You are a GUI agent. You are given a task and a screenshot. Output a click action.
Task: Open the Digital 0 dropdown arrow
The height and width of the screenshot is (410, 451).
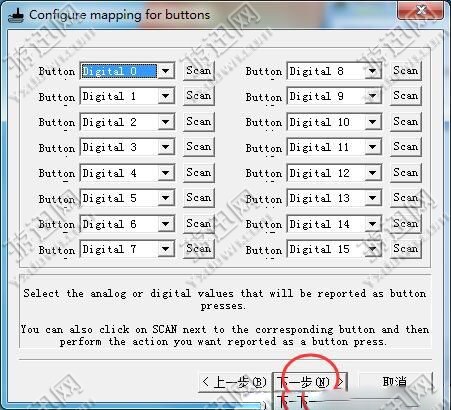(x=165, y=71)
